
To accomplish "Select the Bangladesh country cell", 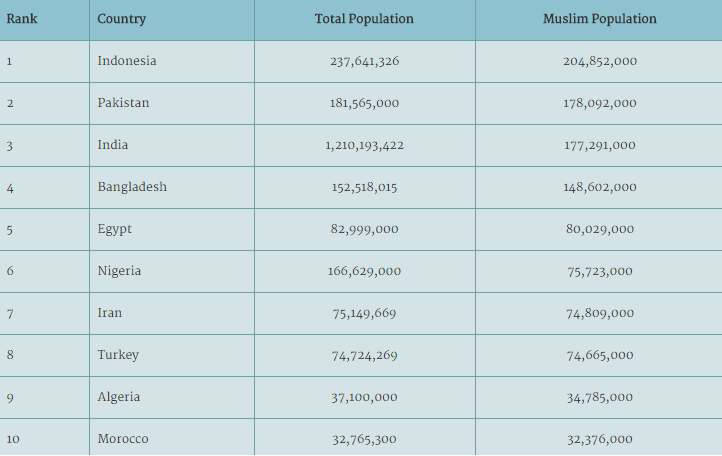I will point(172,187).
